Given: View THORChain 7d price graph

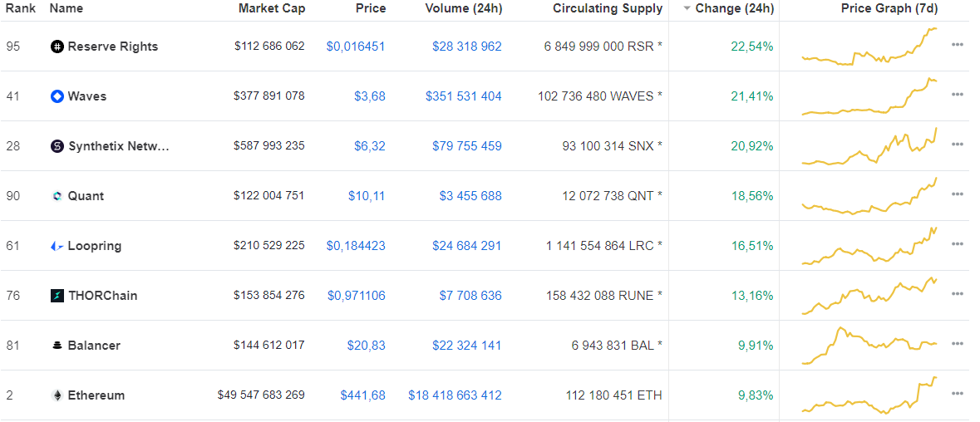Looking at the screenshot, I should pos(869,296).
